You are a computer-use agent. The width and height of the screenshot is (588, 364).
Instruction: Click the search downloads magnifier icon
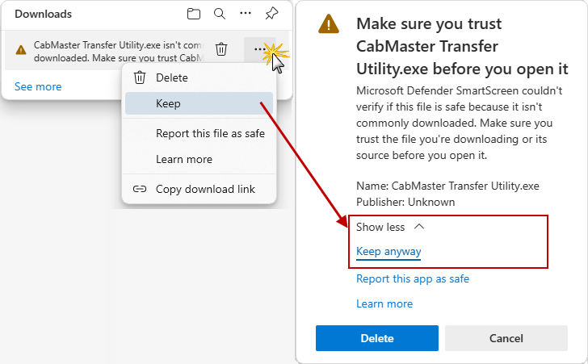[220, 14]
